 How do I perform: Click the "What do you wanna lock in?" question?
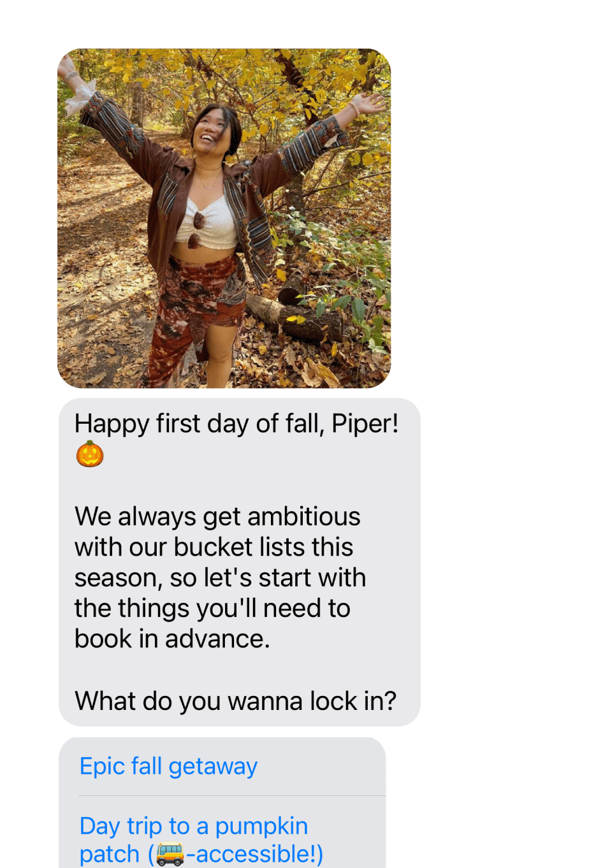tap(235, 701)
